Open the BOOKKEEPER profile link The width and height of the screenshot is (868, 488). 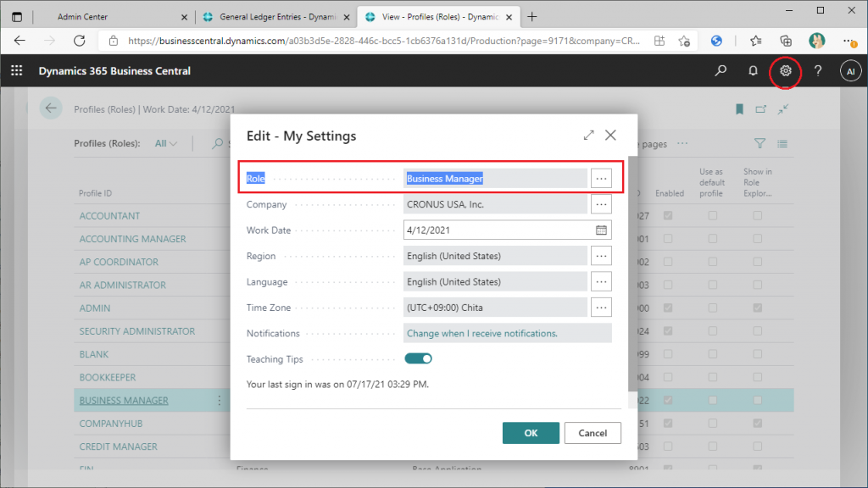click(x=108, y=377)
